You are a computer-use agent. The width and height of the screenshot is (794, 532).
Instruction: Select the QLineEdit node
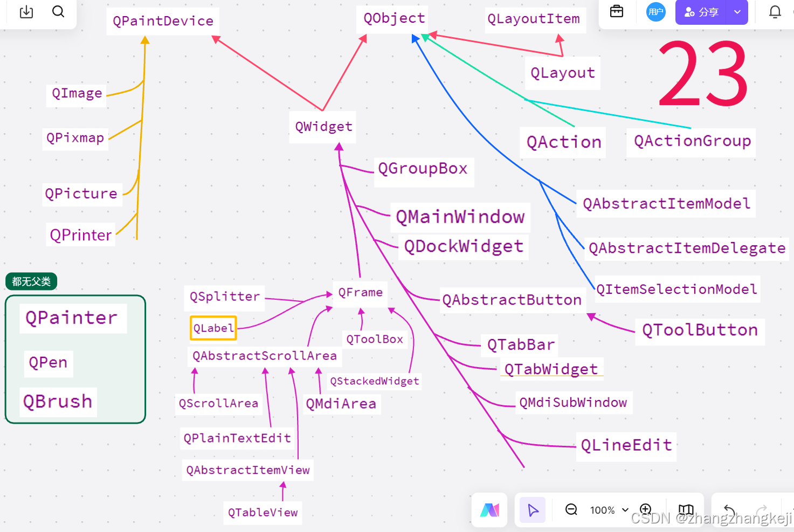click(626, 446)
